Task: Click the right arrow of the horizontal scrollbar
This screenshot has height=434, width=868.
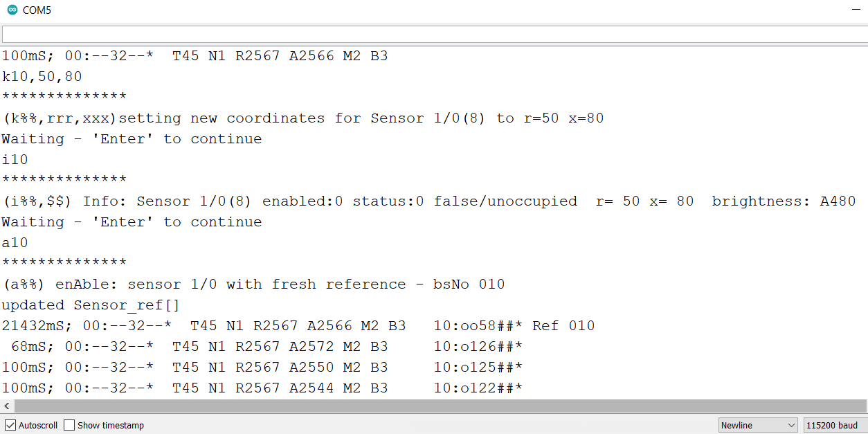Action: (x=862, y=406)
